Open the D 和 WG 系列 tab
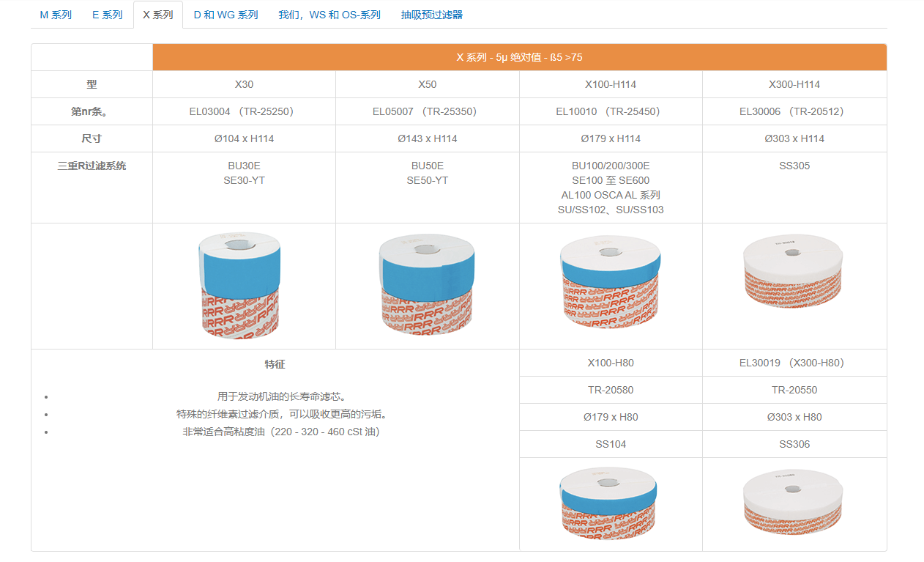 click(226, 15)
